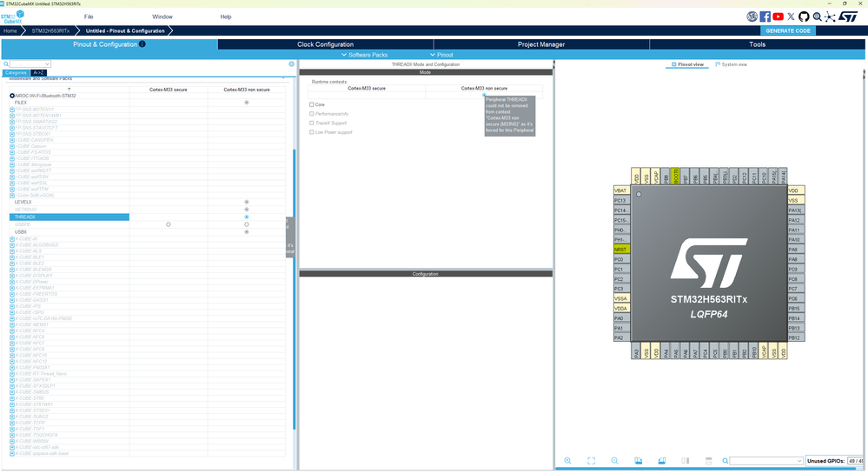Toggle the Low Power support checkbox

coord(312,132)
